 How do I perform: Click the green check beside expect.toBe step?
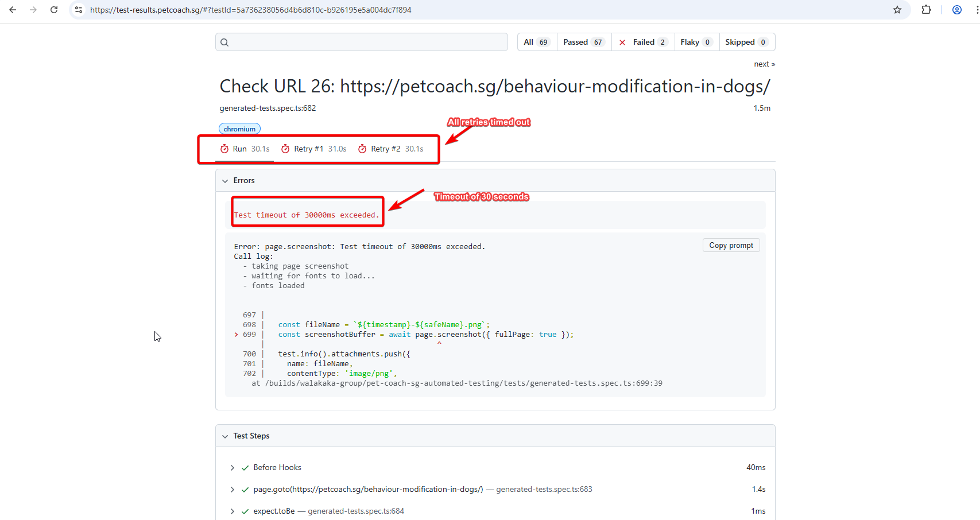pos(245,511)
